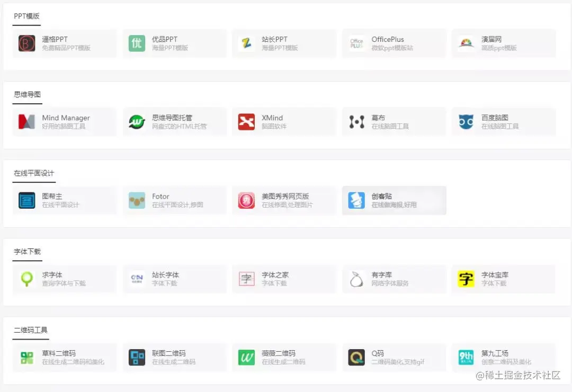Visit the Q码 link title
The width and height of the screenshot is (572, 392).
378,353
